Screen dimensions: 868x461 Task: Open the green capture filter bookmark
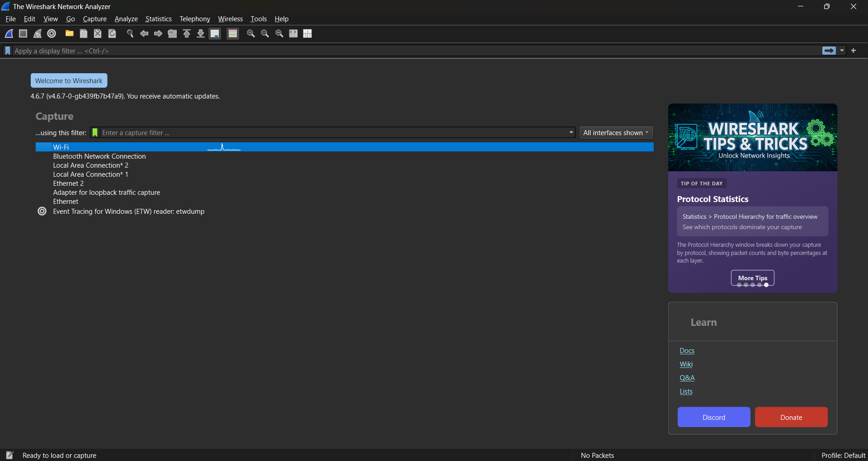[95, 133]
